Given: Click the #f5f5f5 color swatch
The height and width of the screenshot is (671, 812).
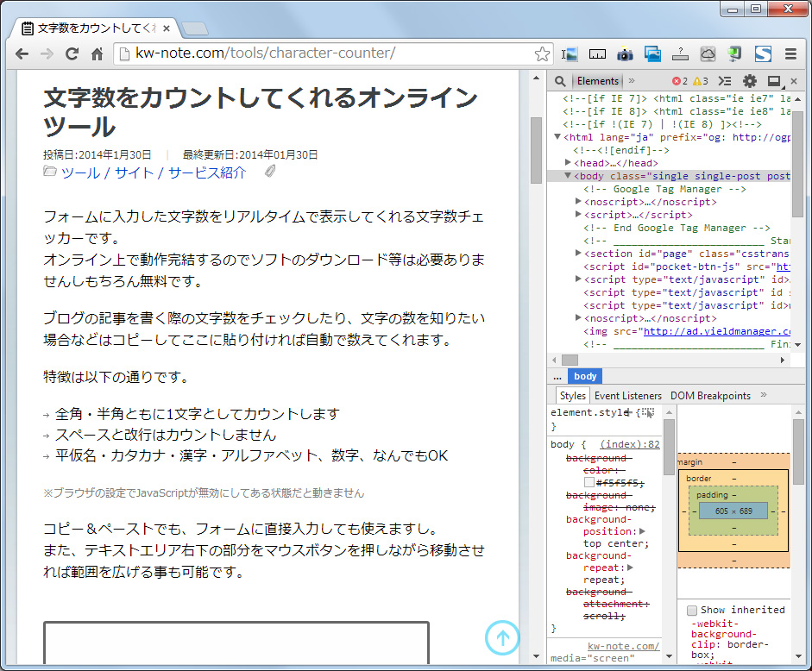Looking at the screenshot, I should pyautogui.click(x=589, y=482).
